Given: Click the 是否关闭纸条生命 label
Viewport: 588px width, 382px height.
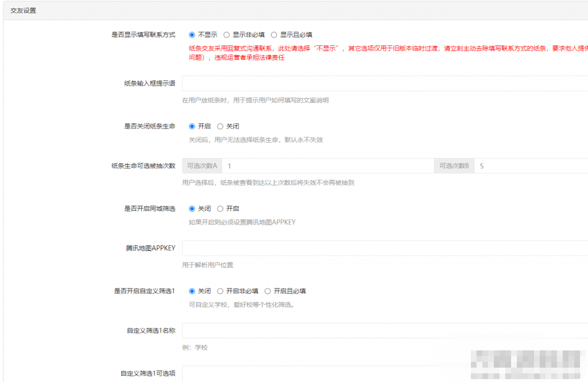Looking at the screenshot, I should pyautogui.click(x=150, y=126).
